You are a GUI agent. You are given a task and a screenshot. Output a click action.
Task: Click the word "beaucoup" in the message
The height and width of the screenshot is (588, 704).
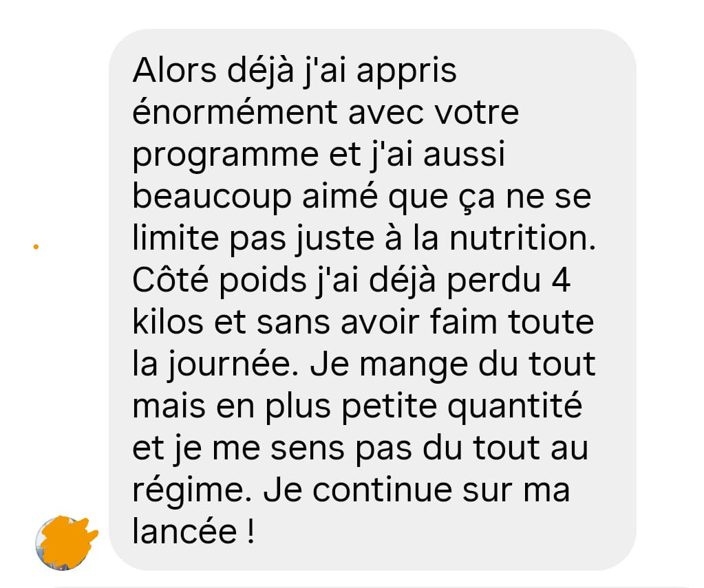pos(212,197)
